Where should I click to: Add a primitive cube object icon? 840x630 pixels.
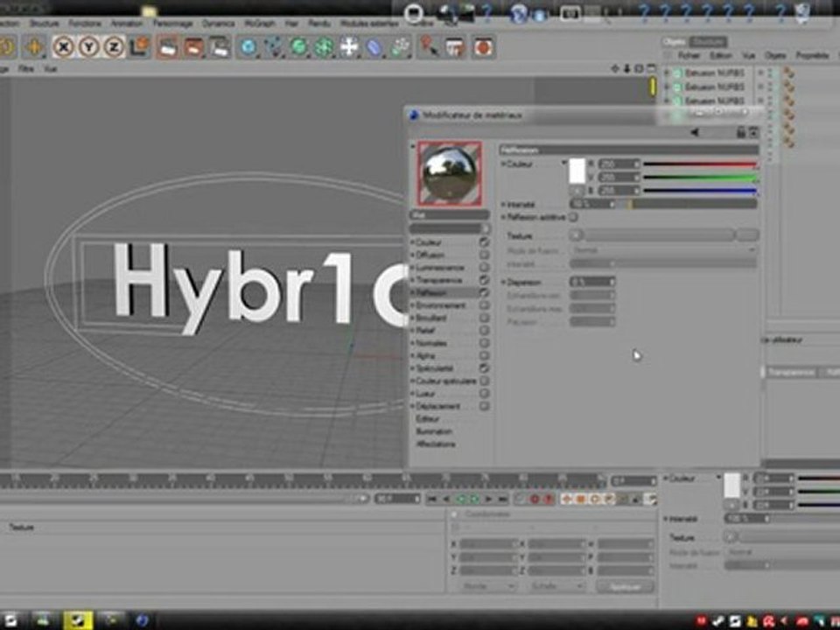coord(248,47)
